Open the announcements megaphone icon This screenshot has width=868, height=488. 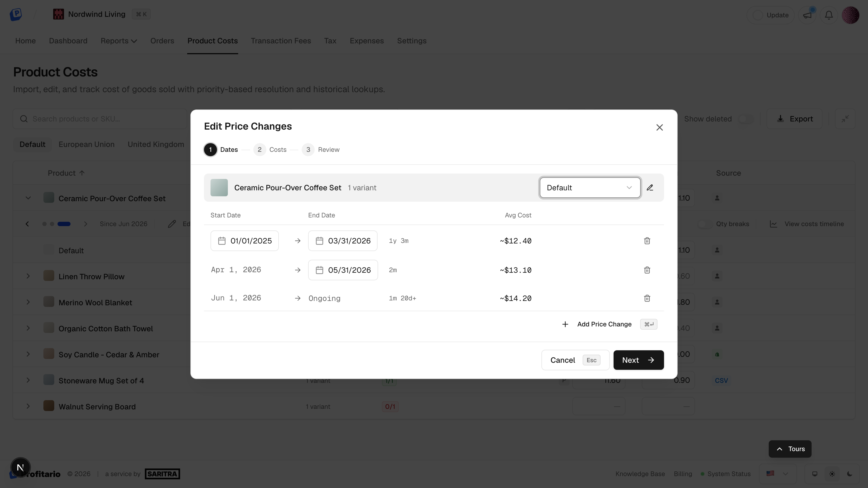(807, 15)
